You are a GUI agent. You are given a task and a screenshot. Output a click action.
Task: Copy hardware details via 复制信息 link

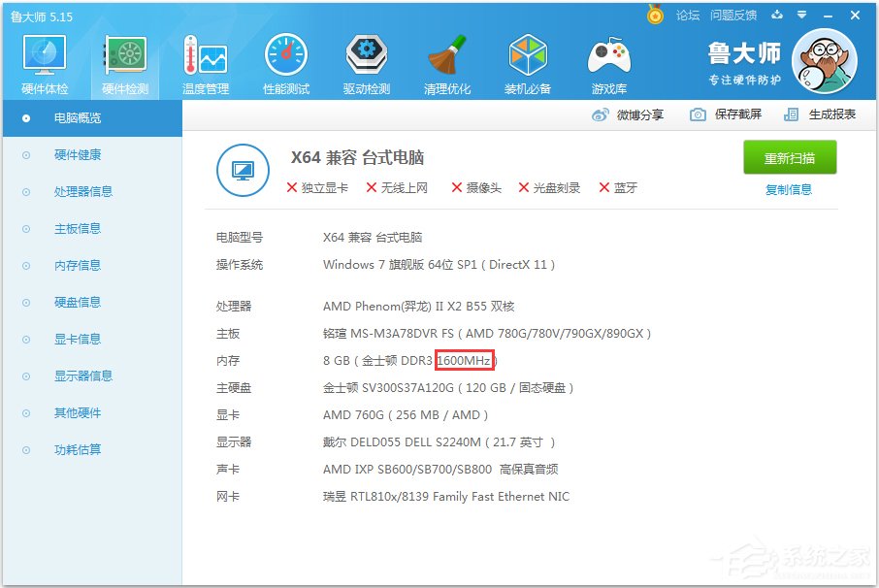(791, 189)
